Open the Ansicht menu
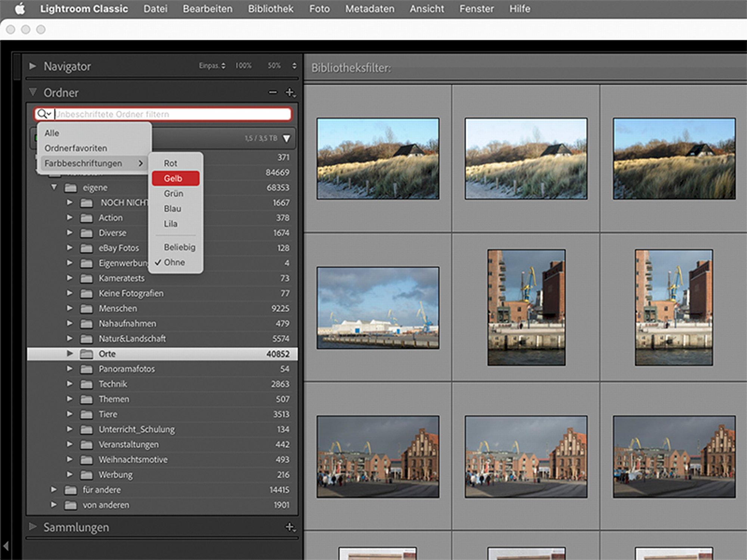Image resolution: width=747 pixels, height=560 pixels. [x=427, y=9]
